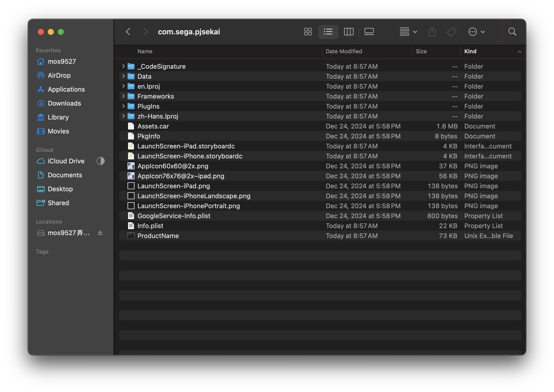
Task: Click the Unix Ex...ble File kind cell
Action: tap(488, 236)
